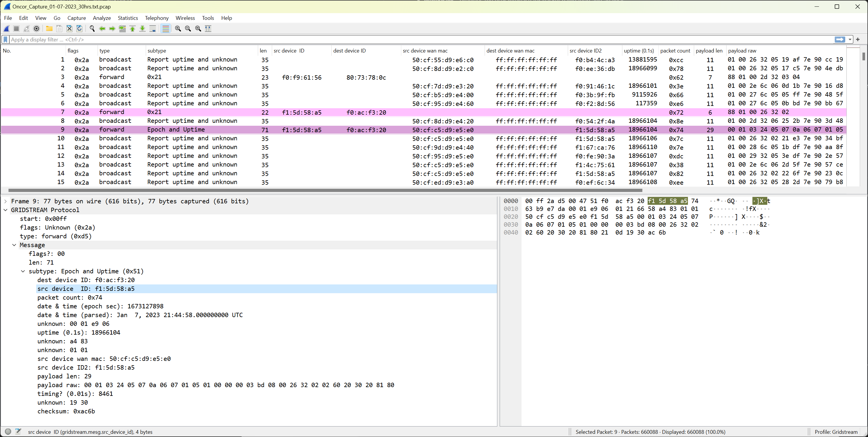Click hex bytes row at offset 0030
868x437 pixels.
pos(611,225)
